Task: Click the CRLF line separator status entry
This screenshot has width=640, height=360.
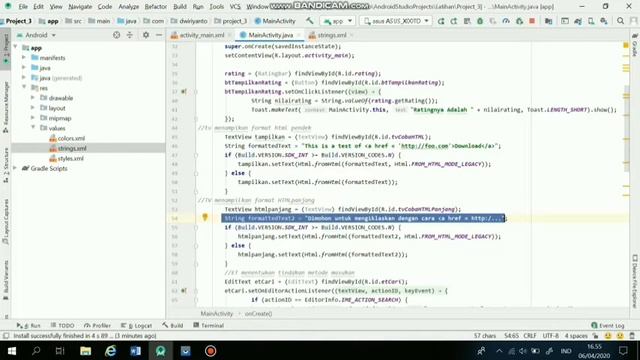Action: click(530, 336)
